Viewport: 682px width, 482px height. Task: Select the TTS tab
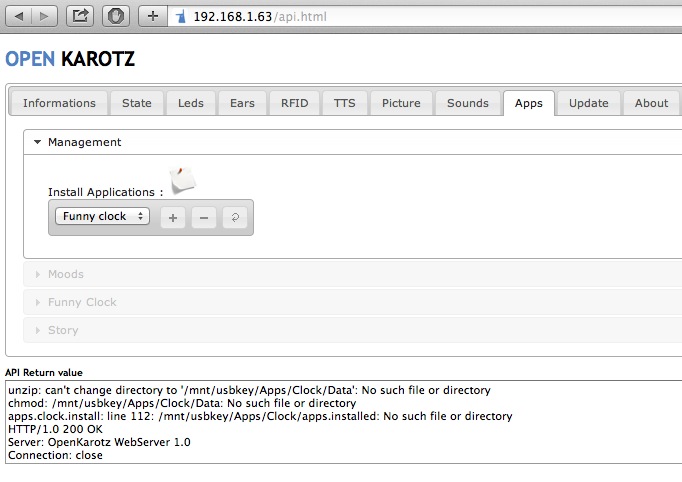(344, 103)
